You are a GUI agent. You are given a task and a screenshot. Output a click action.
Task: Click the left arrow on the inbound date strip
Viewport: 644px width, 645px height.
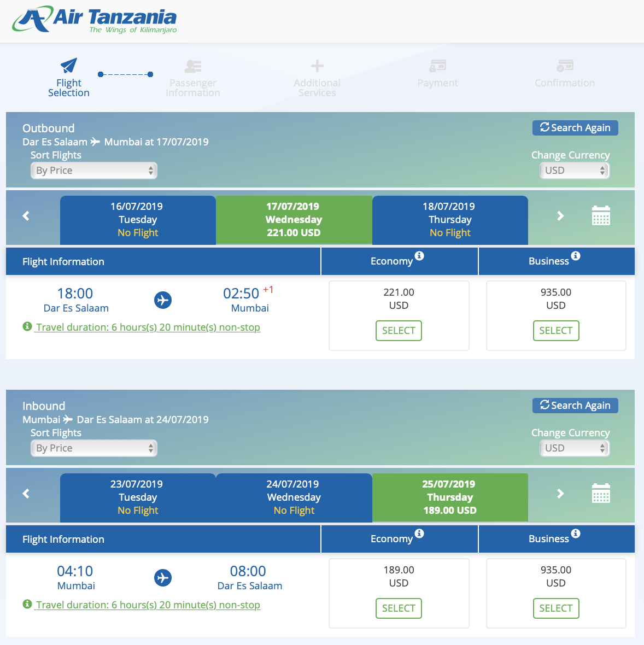[x=26, y=494]
